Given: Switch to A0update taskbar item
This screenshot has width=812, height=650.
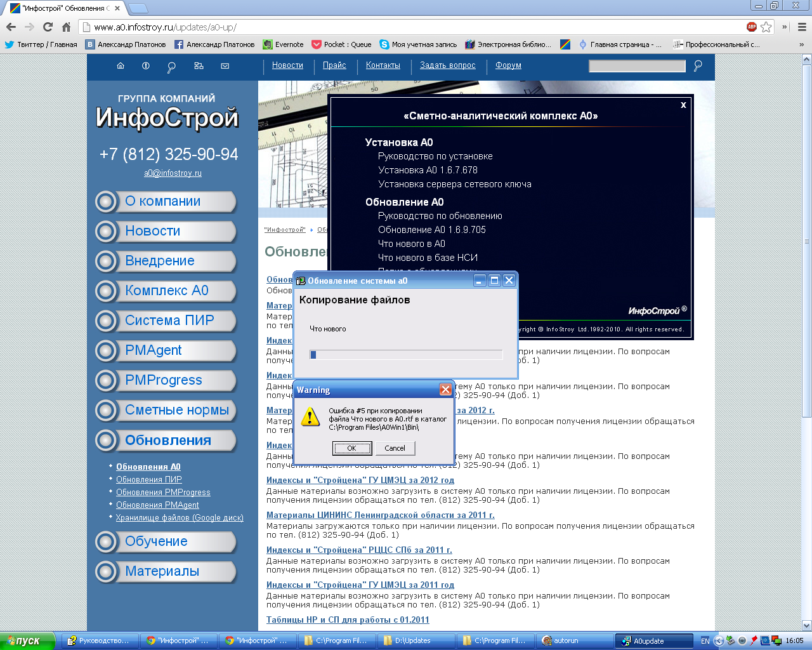Looking at the screenshot, I should click(654, 641).
